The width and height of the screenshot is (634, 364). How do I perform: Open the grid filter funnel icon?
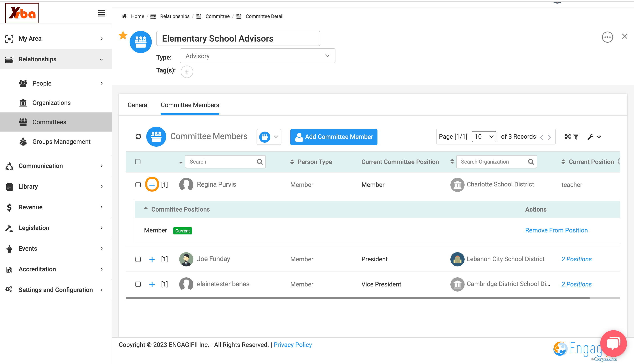click(576, 137)
